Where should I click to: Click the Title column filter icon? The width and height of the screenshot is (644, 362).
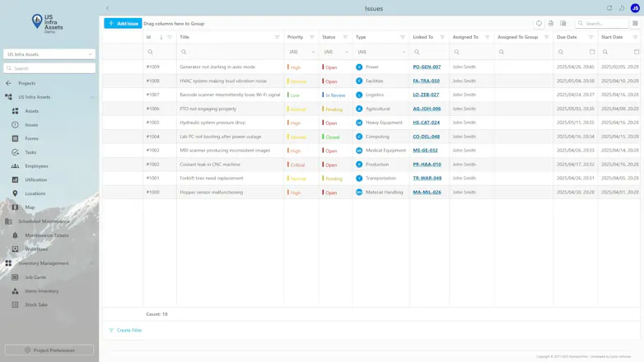point(277,37)
